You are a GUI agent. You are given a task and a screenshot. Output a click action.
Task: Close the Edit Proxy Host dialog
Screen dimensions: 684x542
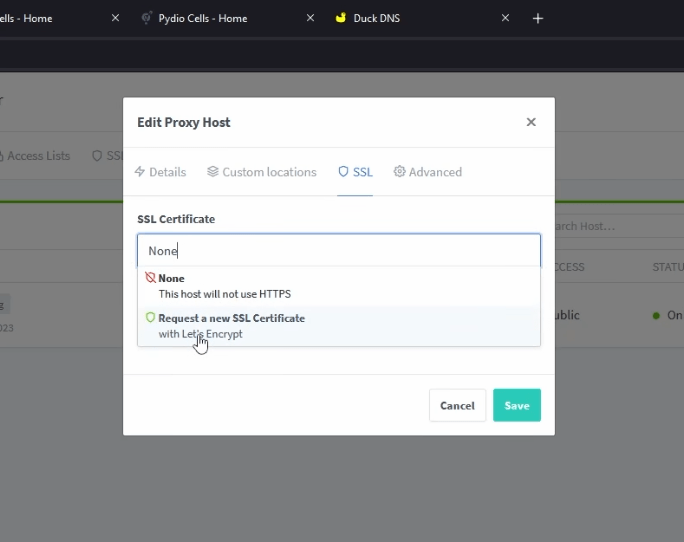pyautogui.click(x=531, y=122)
